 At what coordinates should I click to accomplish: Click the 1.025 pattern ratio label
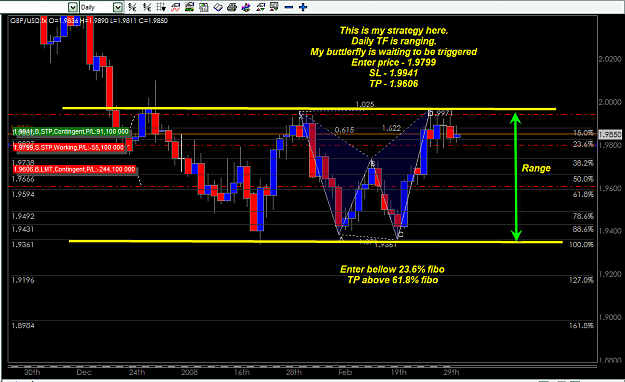[365, 104]
